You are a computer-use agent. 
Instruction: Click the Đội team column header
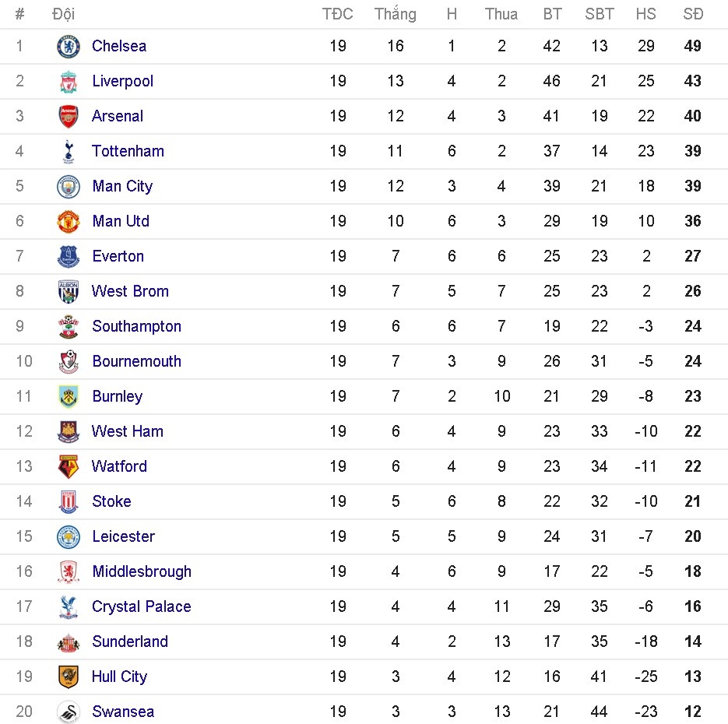click(63, 14)
